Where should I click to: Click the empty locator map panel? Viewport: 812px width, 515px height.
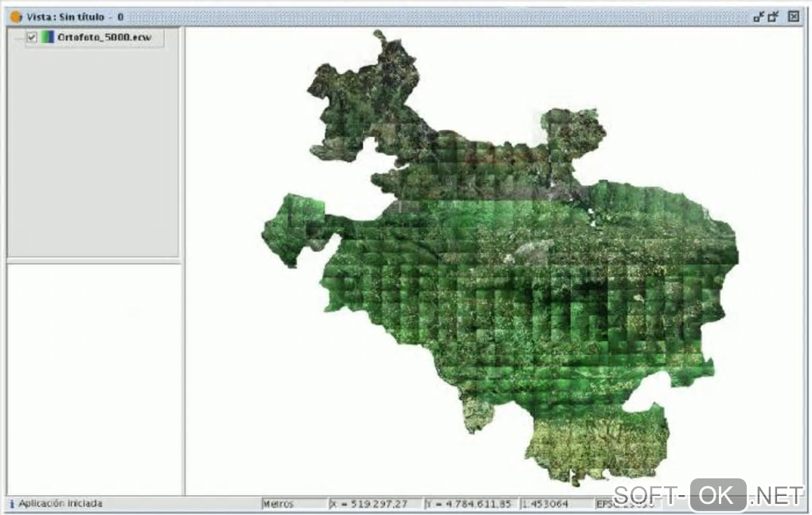[94, 380]
